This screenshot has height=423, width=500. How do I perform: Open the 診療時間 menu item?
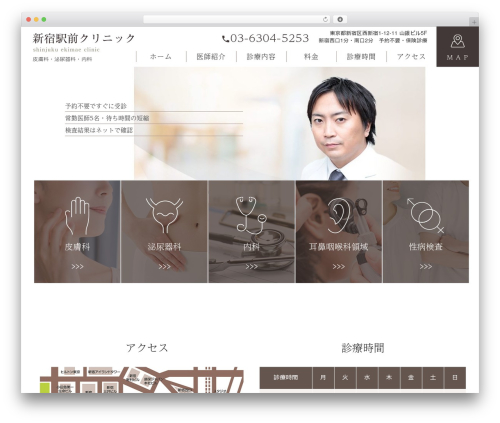(x=361, y=57)
